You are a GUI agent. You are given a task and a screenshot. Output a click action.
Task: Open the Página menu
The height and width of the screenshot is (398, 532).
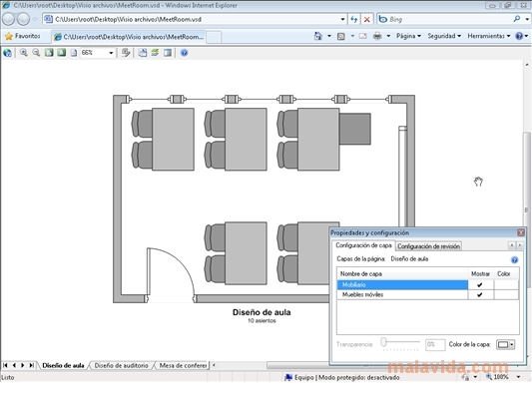pyautogui.click(x=408, y=36)
